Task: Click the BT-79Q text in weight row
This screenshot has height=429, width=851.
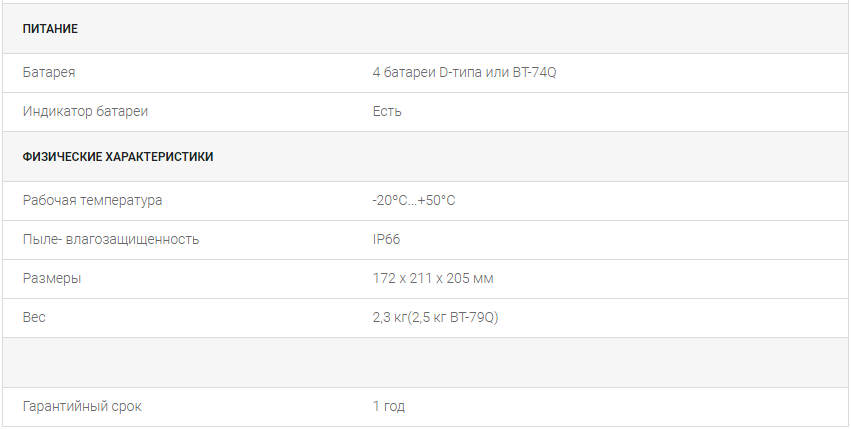Action: [472, 318]
